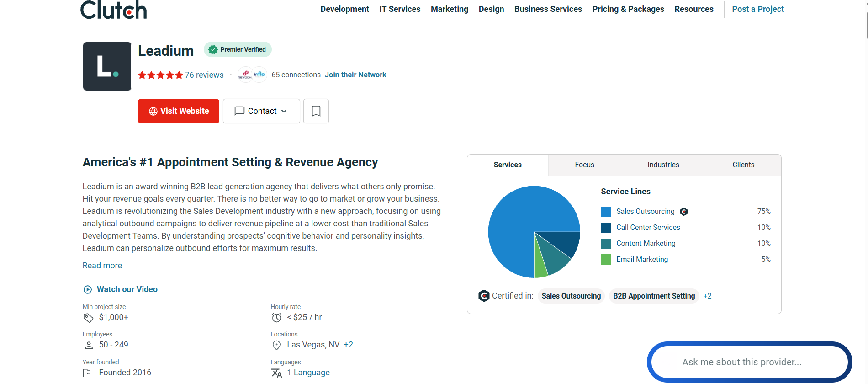868x384 pixels.
Task: Click the Devoch connection avatar icon
Action: [x=245, y=75]
